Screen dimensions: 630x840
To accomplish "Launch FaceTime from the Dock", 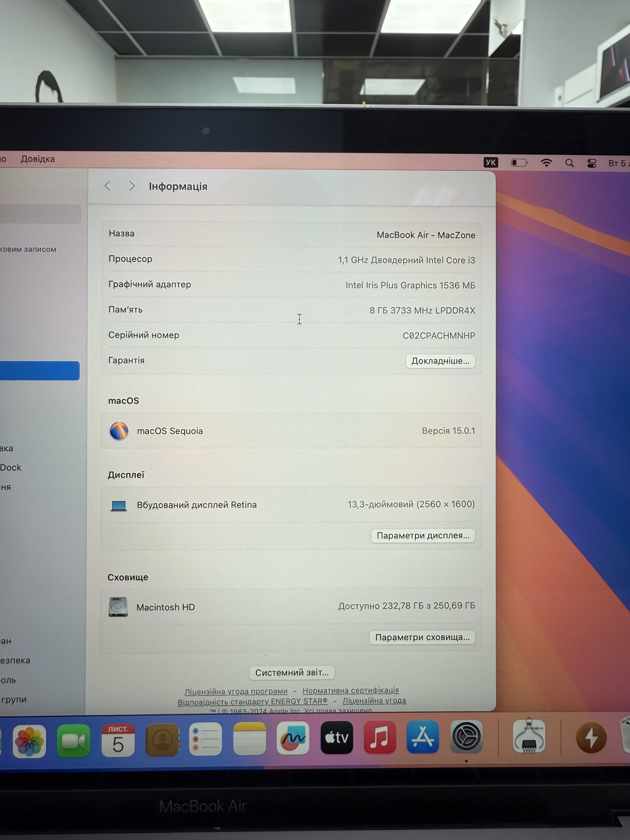I will click(x=73, y=741).
